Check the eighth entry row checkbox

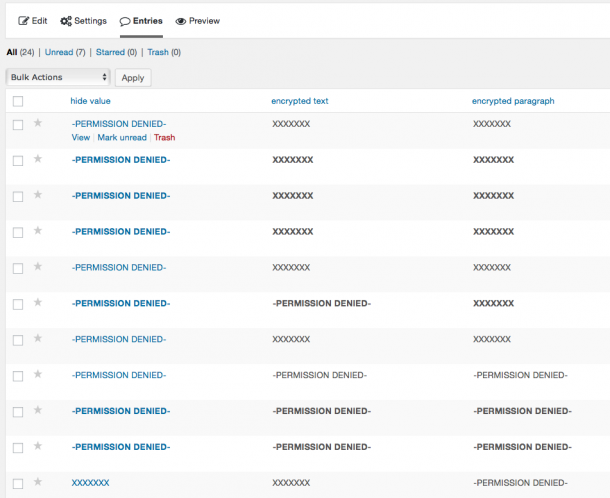pos(18,376)
